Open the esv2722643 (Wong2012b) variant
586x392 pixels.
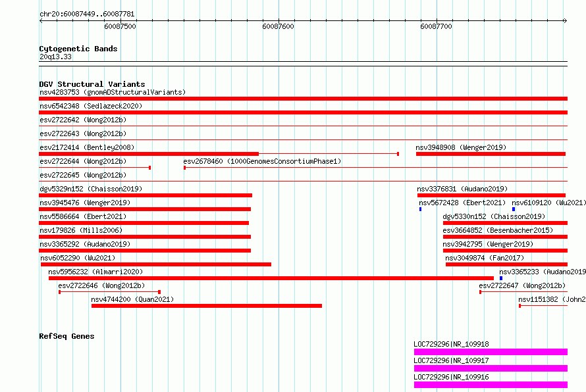(83, 134)
